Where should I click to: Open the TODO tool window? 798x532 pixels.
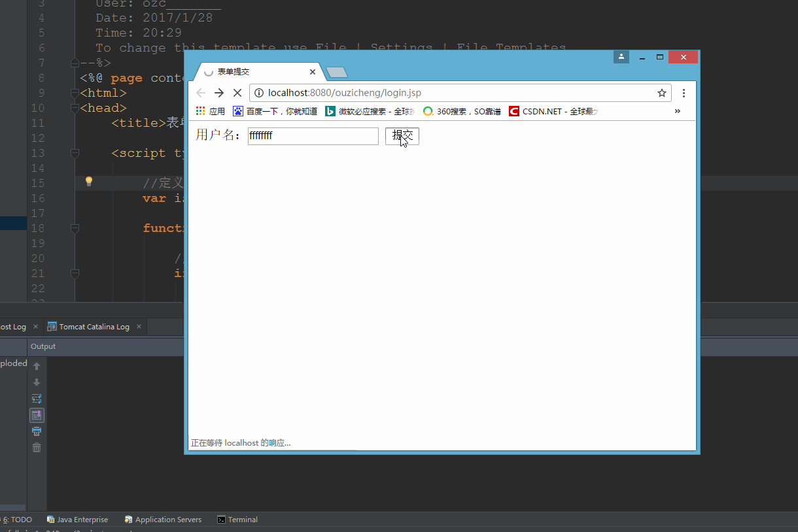pyautogui.click(x=16, y=520)
